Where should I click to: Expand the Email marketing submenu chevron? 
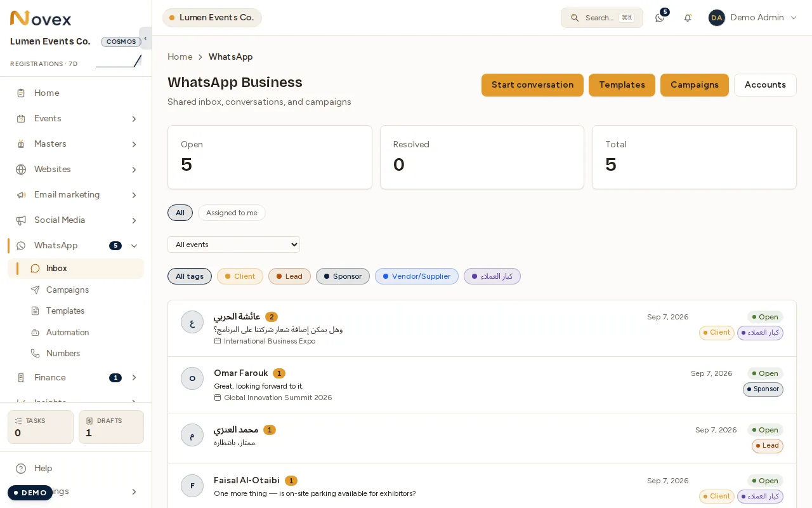coord(134,195)
